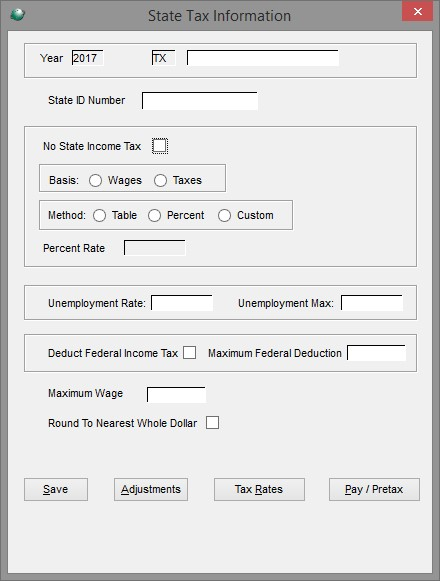Click the "Maximum Wage" label
440x581 pixels.
coord(85,393)
